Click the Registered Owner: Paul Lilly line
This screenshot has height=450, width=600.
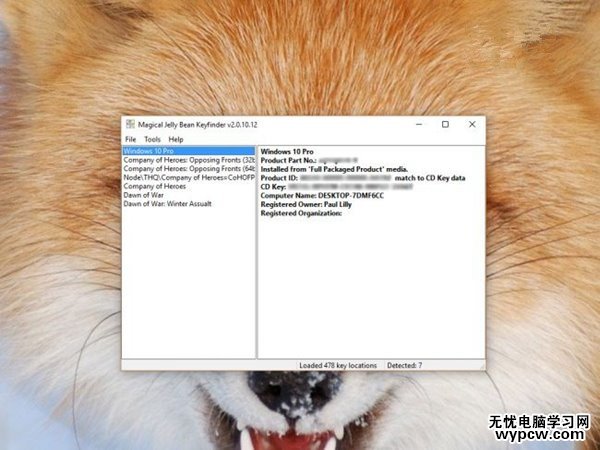point(306,204)
